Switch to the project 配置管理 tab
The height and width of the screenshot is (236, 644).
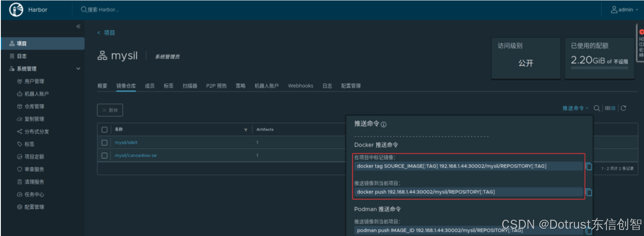pos(351,86)
